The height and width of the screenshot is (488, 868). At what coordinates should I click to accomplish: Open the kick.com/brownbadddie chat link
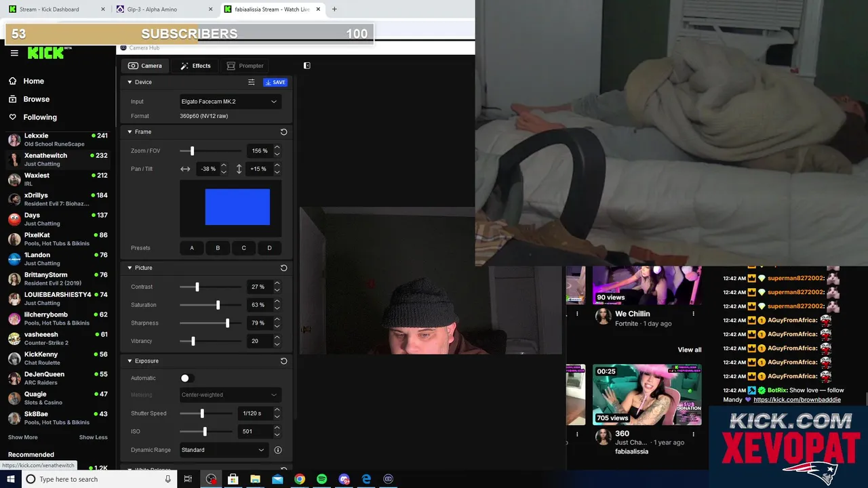pos(797,400)
